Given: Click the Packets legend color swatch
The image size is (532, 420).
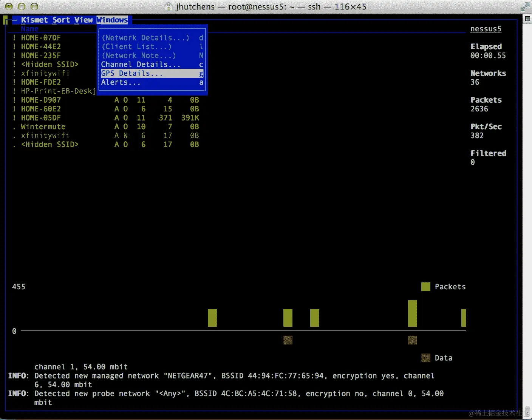Looking at the screenshot, I should 426,287.
